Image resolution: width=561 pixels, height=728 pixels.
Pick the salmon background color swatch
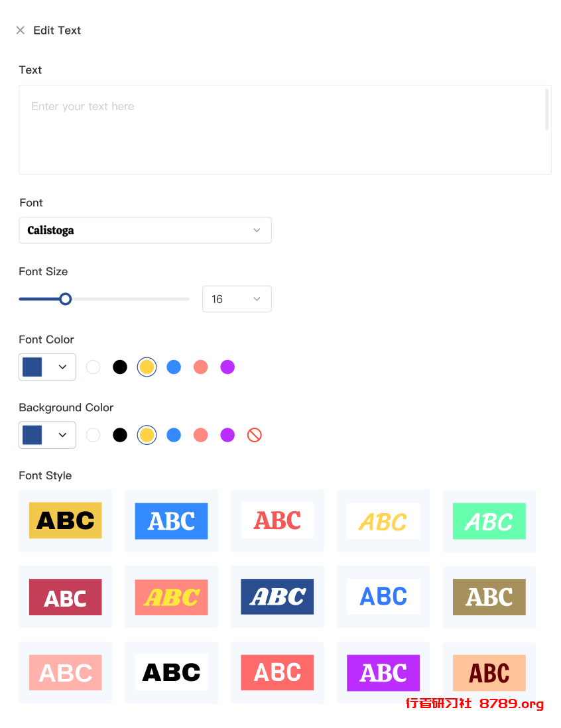pyautogui.click(x=201, y=435)
